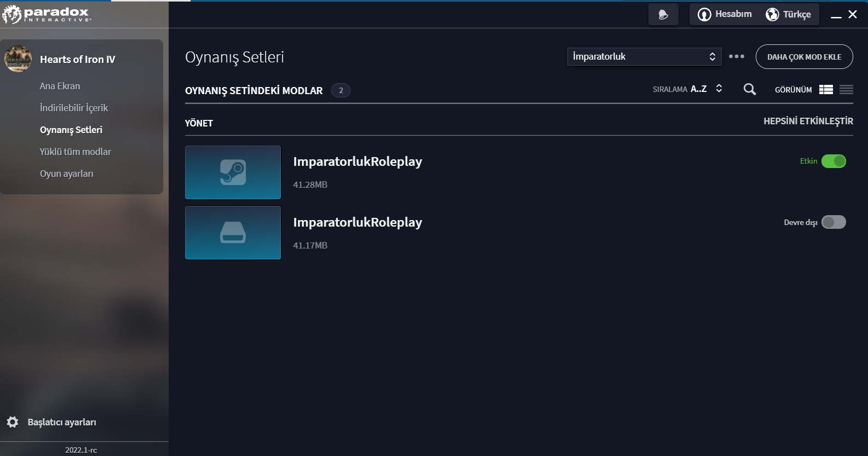Screen dimensions: 868x456
Task: Switch to compact list view icon
Action: coord(846,89)
